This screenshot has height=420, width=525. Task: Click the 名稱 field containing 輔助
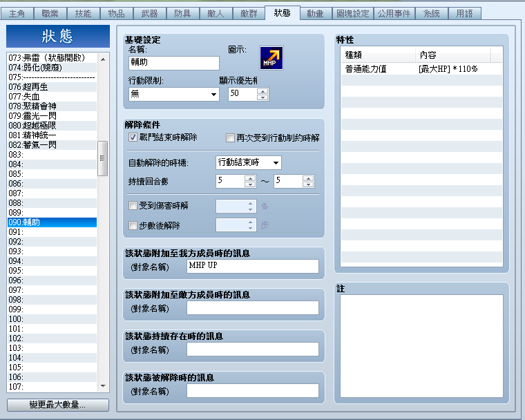pyautogui.click(x=174, y=63)
